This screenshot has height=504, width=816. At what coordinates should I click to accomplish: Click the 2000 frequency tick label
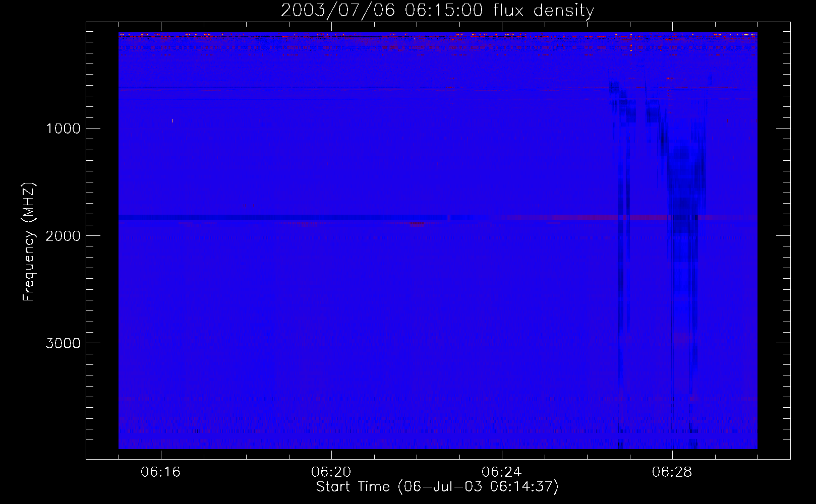(63, 235)
